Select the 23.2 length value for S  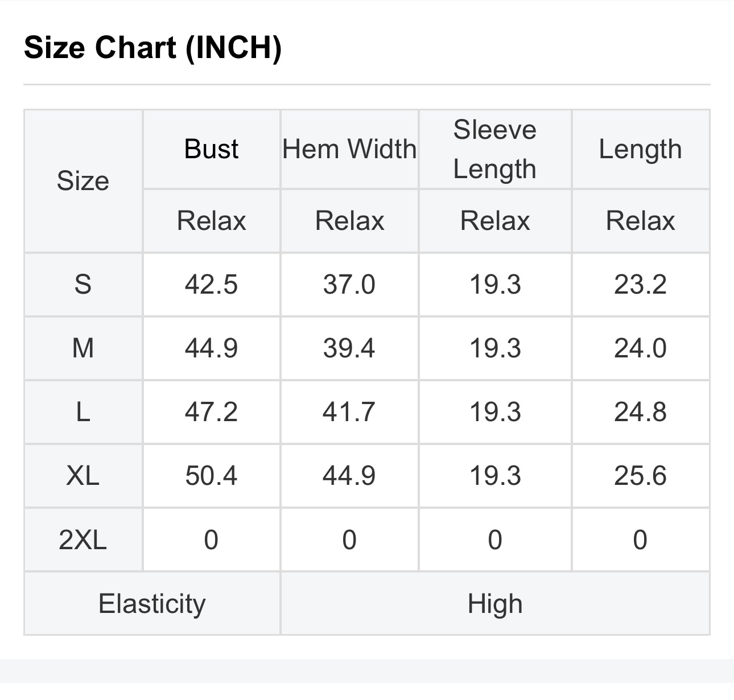[640, 284]
